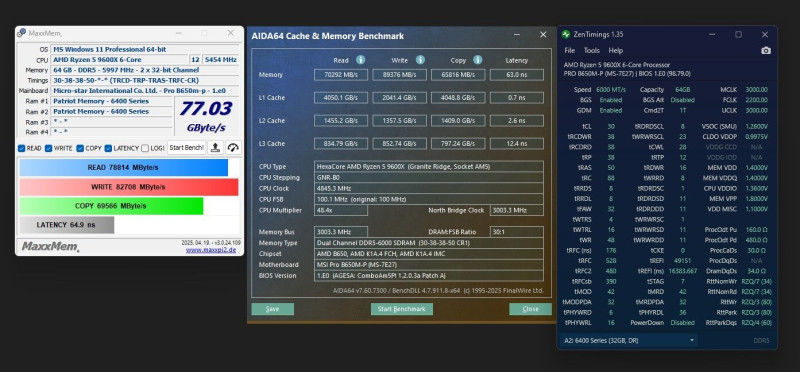800x372 pixels.
Task: Click the Close button in AIDA64
Action: click(x=530, y=309)
